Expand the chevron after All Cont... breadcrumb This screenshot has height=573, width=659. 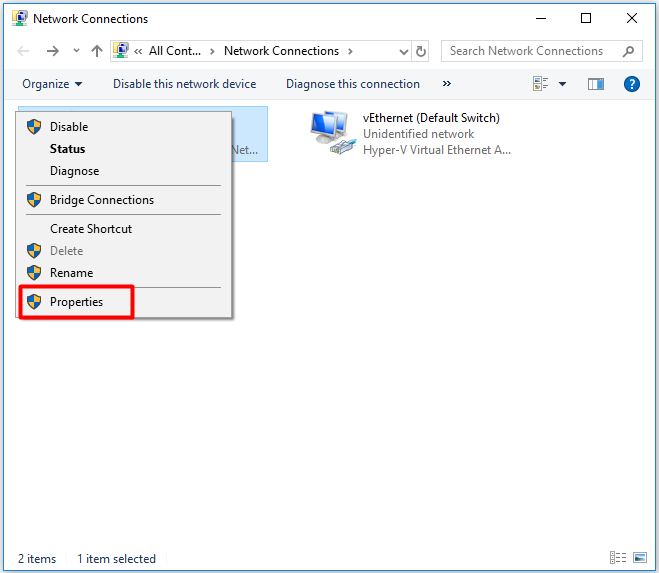click(x=212, y=51)
